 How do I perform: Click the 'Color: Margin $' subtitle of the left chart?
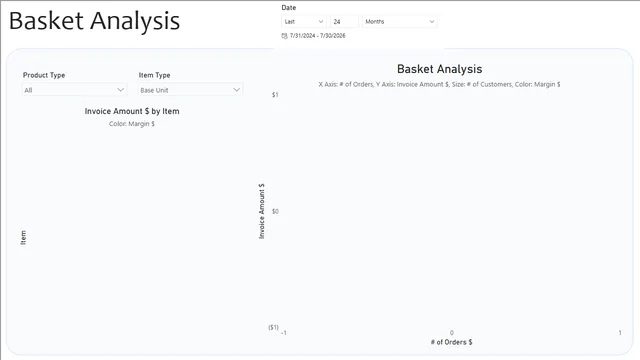pos(132,124)
